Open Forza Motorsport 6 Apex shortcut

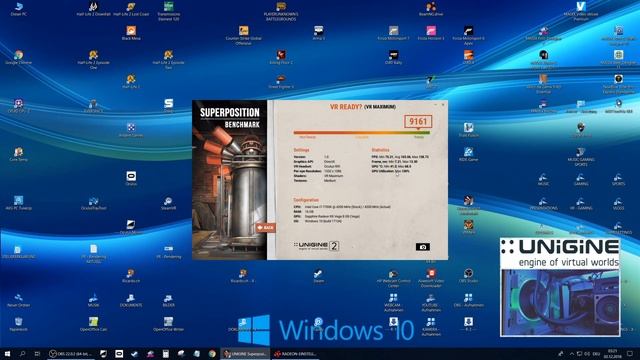click(468, 36)
